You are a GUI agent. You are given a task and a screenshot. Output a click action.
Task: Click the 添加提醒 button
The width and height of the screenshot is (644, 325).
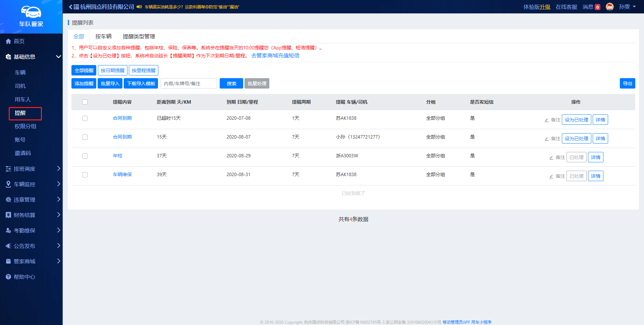pyautogui.click(x=84, y=84)
